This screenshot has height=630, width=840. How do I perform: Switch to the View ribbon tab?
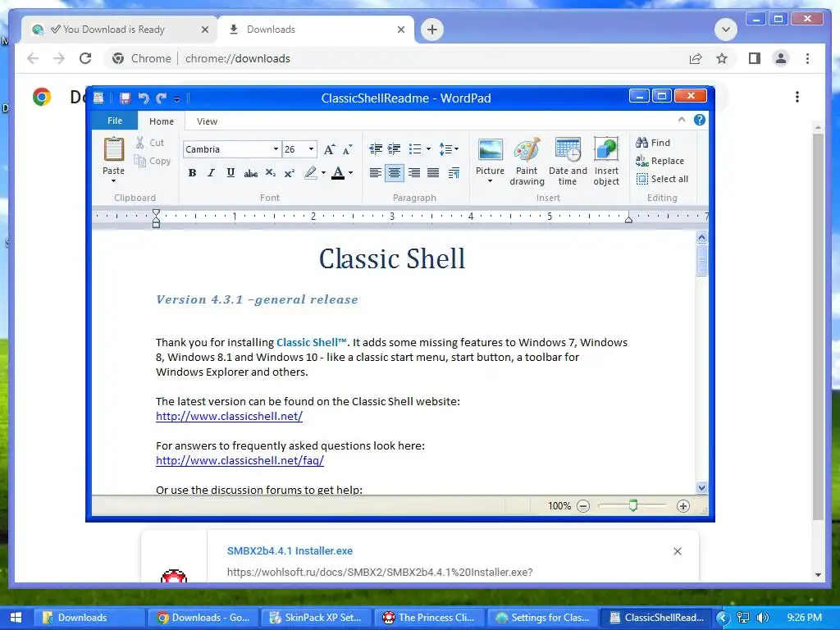click(207, 121)
